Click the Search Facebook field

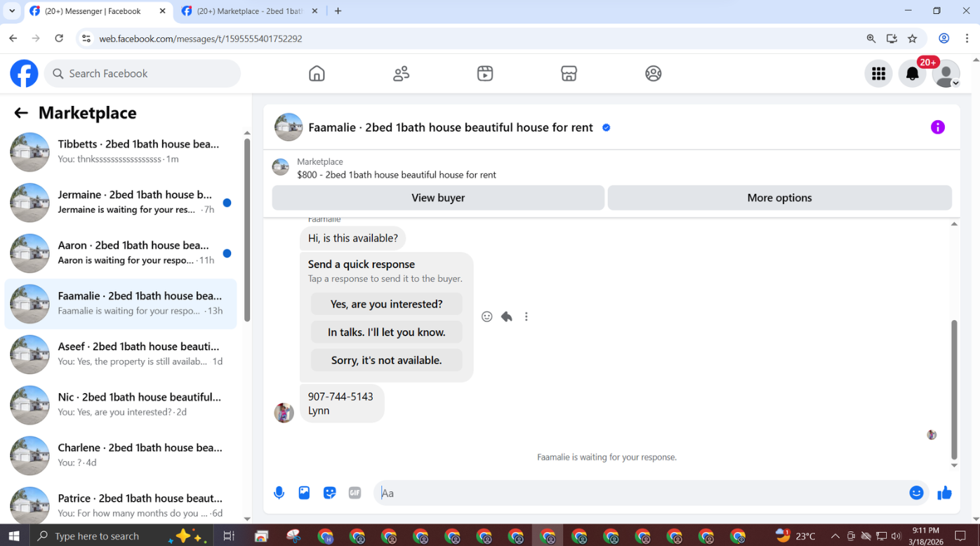[x=143, y=74]
